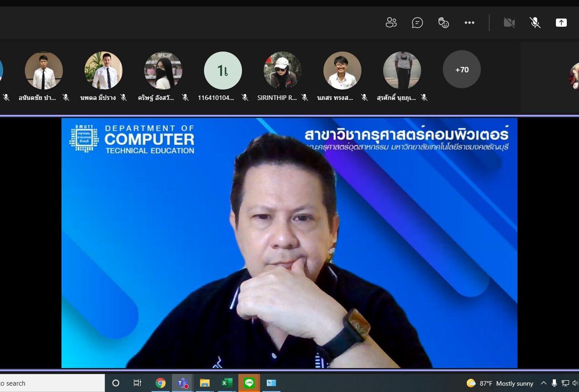
Task: Toggle the camera on
Action: click(509, 23)
